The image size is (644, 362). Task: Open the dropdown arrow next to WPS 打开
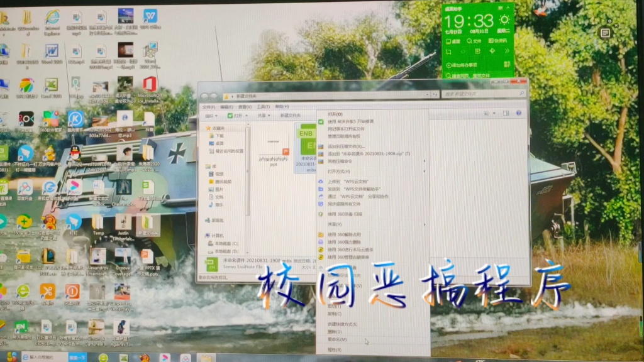point(246,114)
